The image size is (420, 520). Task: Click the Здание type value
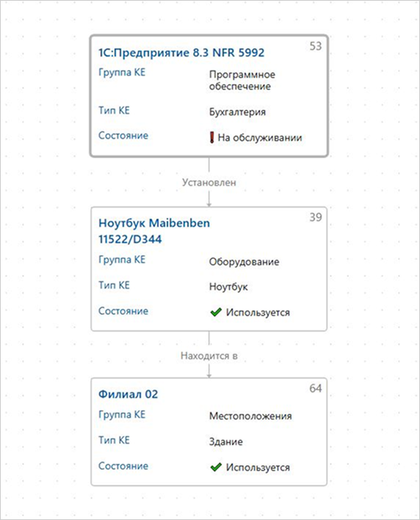[225, 441]
